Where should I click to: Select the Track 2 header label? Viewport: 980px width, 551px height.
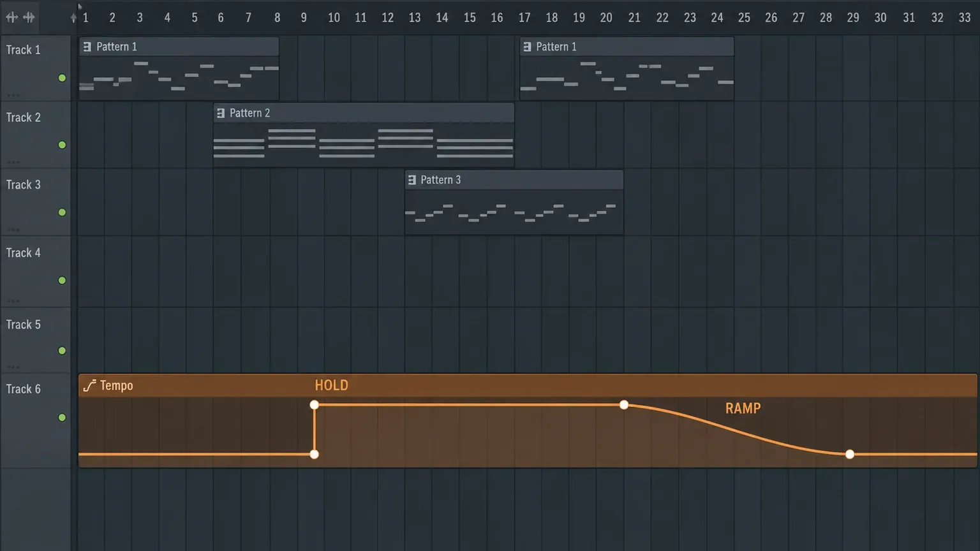pos(23,117)
